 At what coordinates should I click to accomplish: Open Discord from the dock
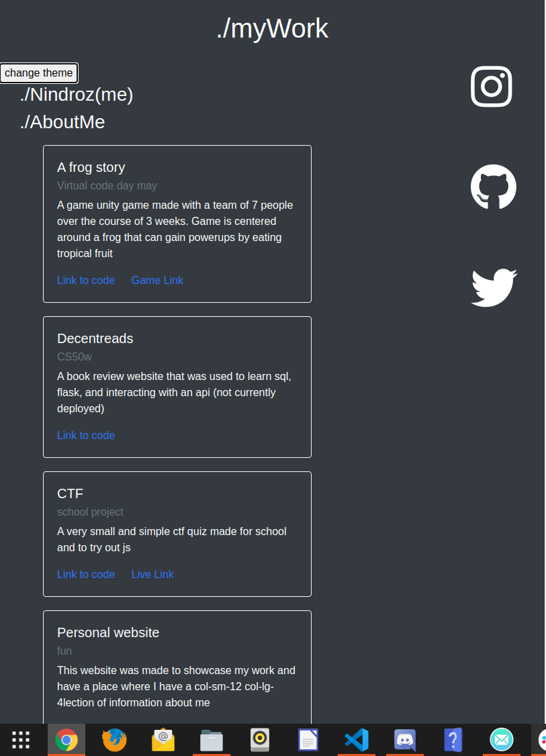point(405,740)
